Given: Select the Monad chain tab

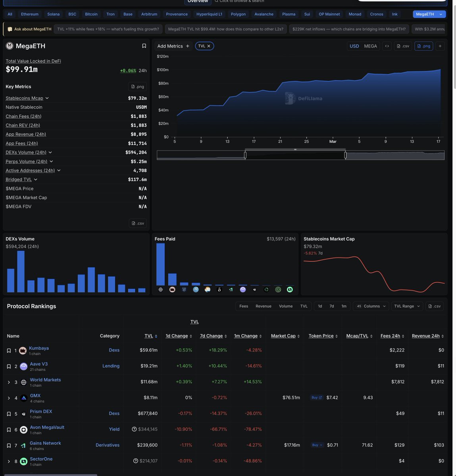Looking at the screenshot, I should click(x=355, y=14).
